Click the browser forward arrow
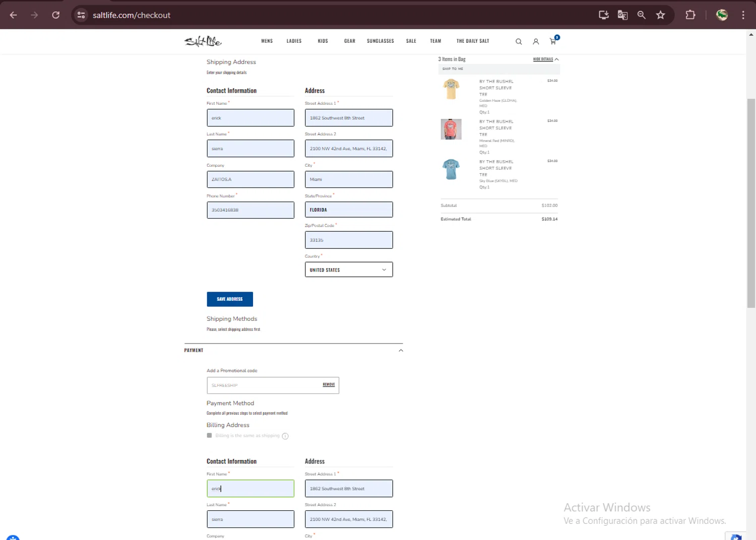 click(34, 15)
